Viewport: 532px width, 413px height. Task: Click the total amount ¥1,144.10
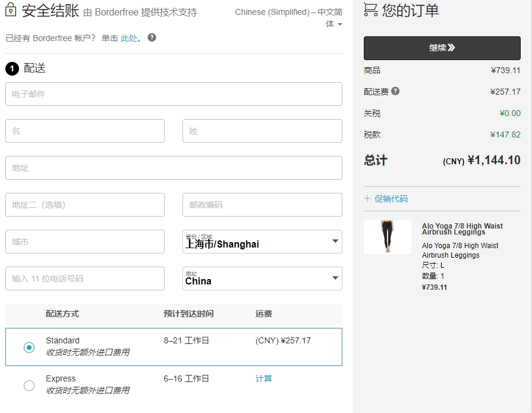(x=494, y=160)
